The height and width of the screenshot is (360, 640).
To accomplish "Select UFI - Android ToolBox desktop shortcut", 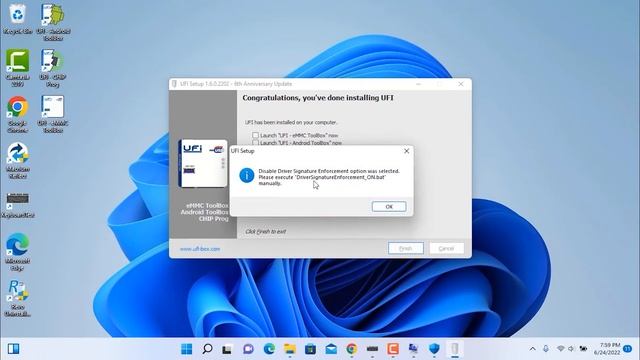I will click(53, 22).
